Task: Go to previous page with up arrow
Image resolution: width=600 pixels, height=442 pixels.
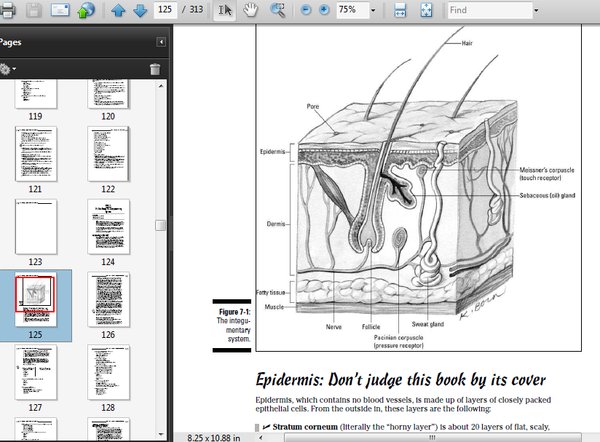Action: click(118, 10)
